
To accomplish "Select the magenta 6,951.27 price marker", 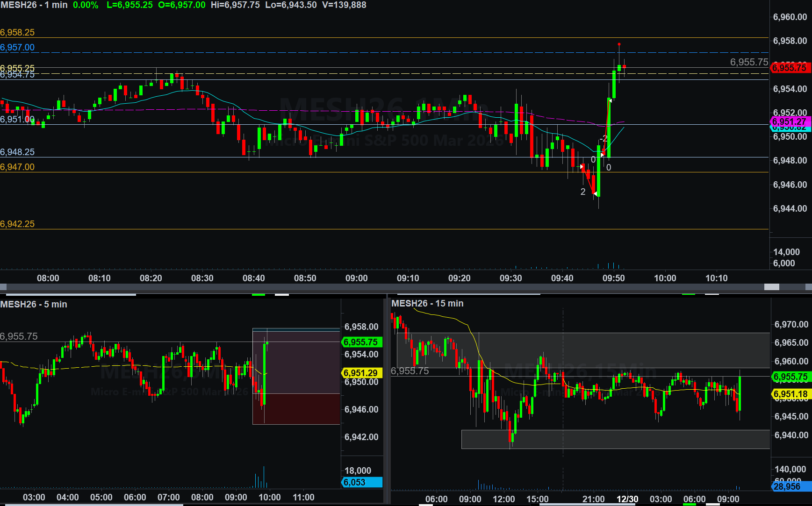I will [790, 121].
